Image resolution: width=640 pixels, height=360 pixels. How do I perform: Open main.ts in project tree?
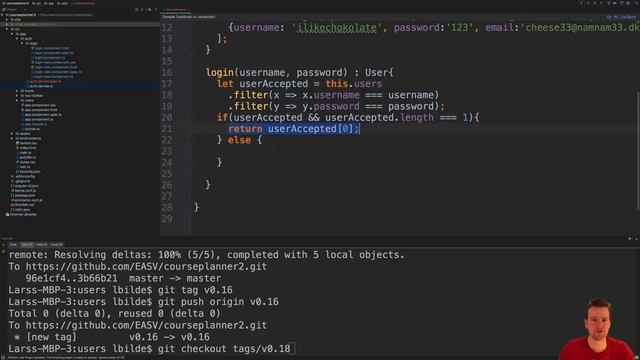[24, 153]
